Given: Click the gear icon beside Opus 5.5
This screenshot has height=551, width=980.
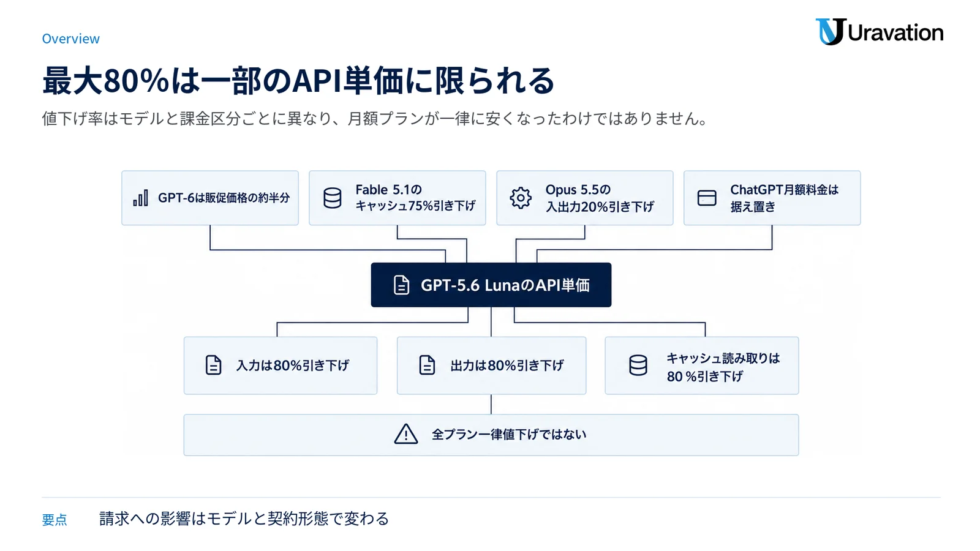Looking at the screenshot, I should pos(521,198).
